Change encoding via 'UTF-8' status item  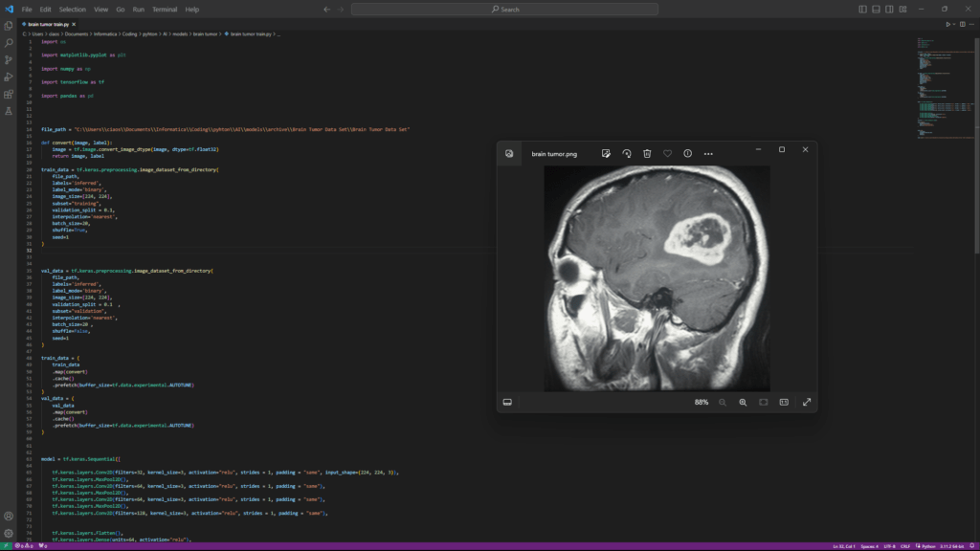pyautogui.click(x=889, y=546)
